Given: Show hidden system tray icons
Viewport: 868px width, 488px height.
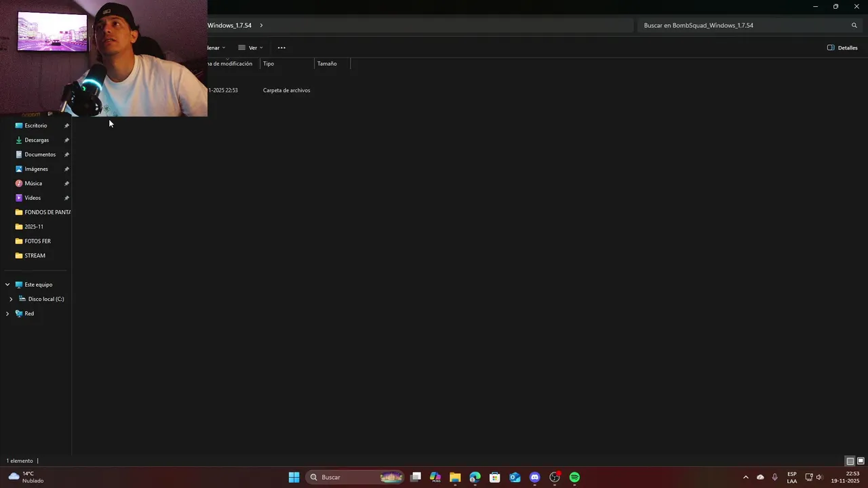Looking at the screenshot, I should click(x=746, y=477).
